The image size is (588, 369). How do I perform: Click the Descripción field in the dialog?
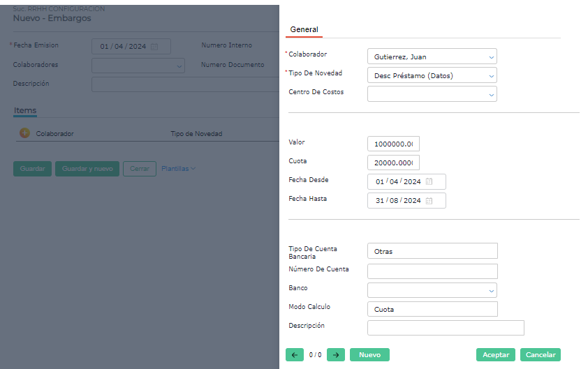(x=445, y=328)
